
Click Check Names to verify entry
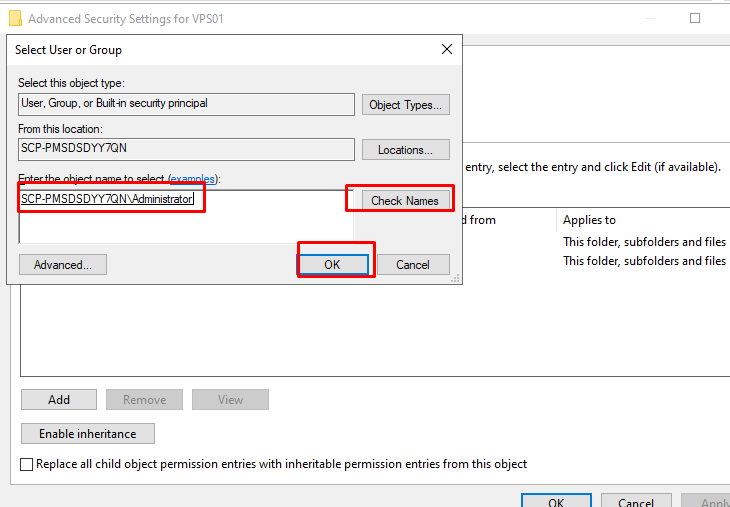(405, 201)
